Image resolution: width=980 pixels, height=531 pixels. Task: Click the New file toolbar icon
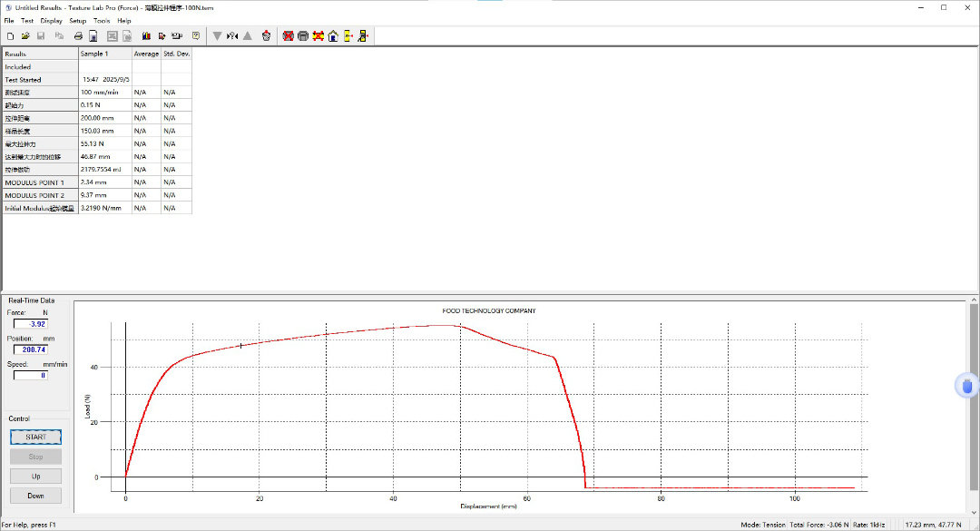(x=11, y=36)
